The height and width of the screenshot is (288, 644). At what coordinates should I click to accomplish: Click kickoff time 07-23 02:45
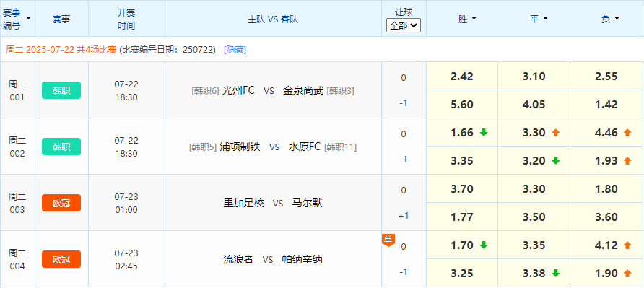pyautogui.click(x=126, y=259)
